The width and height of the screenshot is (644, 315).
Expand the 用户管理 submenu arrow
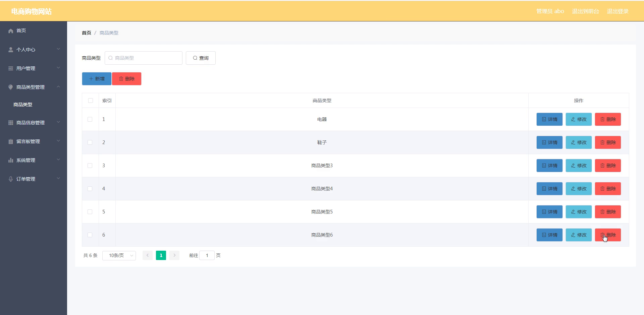pos(58,68)
